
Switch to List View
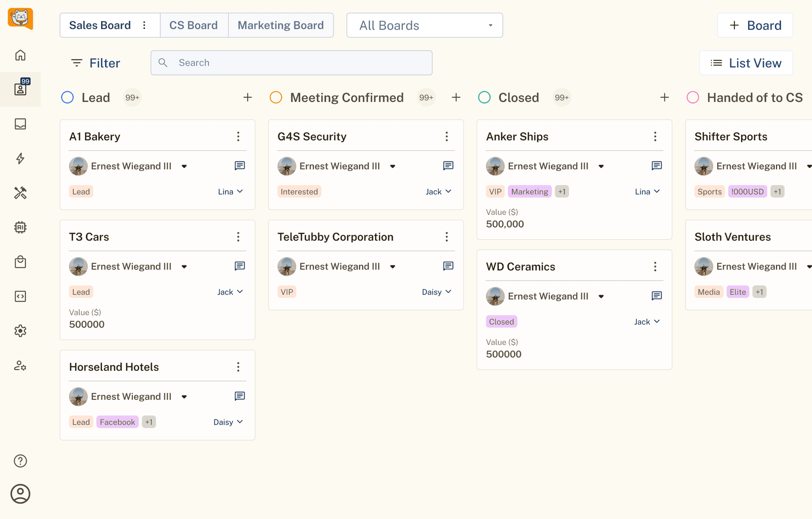(x=746, y=63)
